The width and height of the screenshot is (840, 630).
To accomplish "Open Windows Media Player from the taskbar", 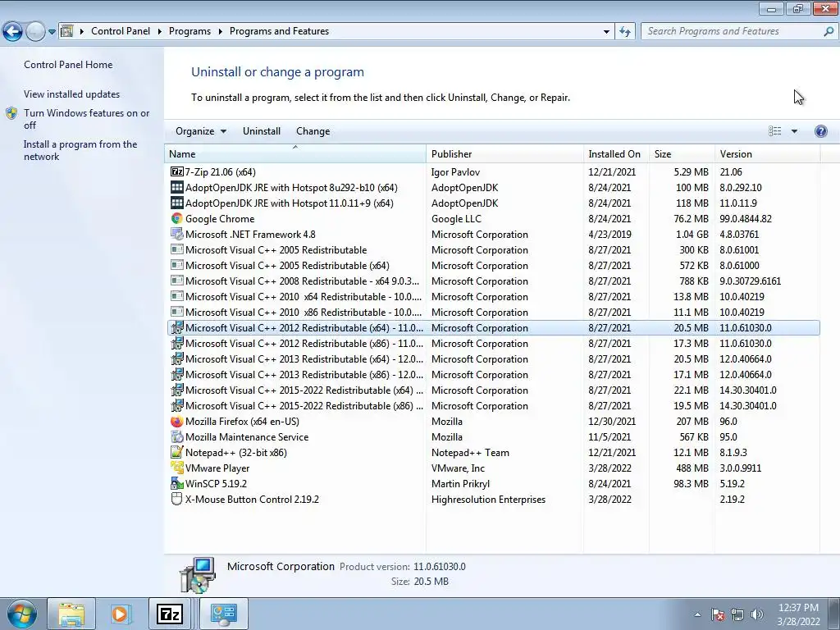I will tap(120, 614).
